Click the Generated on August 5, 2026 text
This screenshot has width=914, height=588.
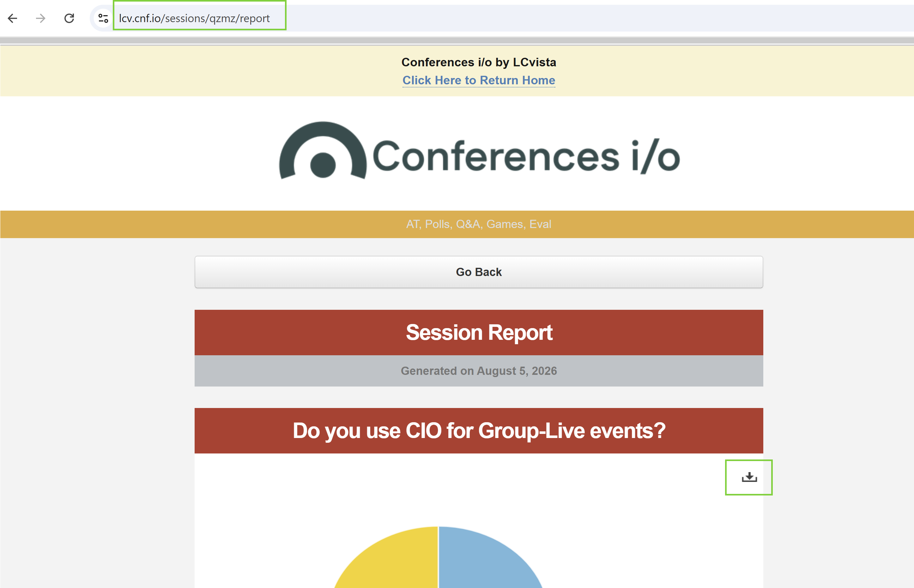click(479, 371)
